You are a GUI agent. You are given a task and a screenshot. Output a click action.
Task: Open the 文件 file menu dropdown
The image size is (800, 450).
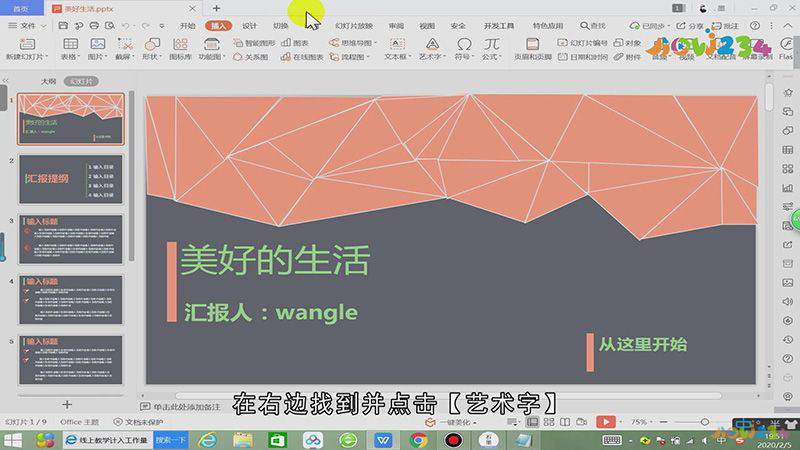click(x=28, y=26)
